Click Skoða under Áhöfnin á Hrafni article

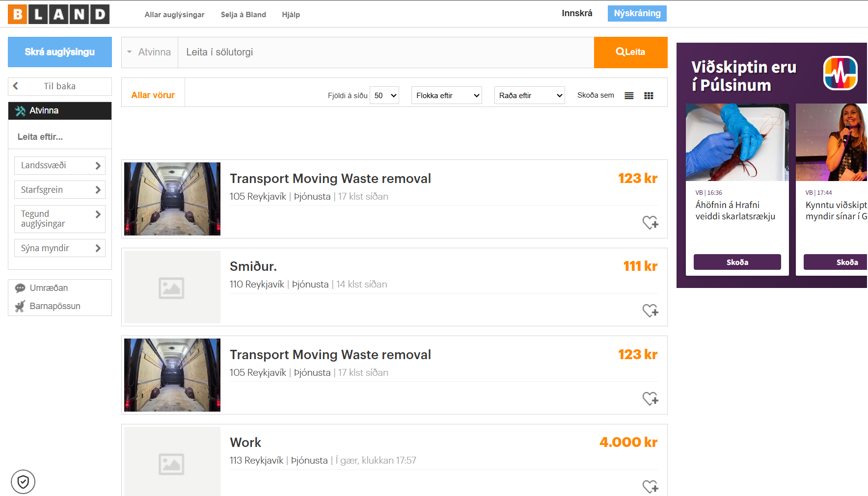[x=737, y=262]
